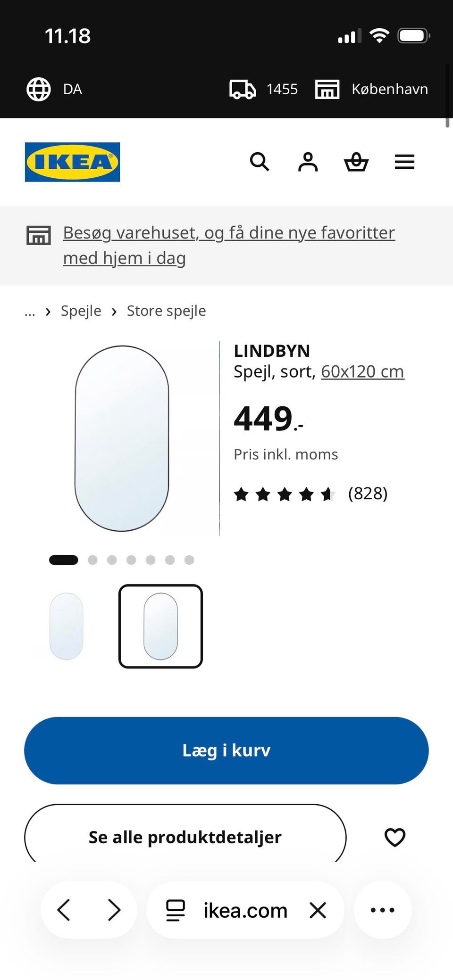Open the Spejle breadcrumb
453x980 pixels.
81,311
